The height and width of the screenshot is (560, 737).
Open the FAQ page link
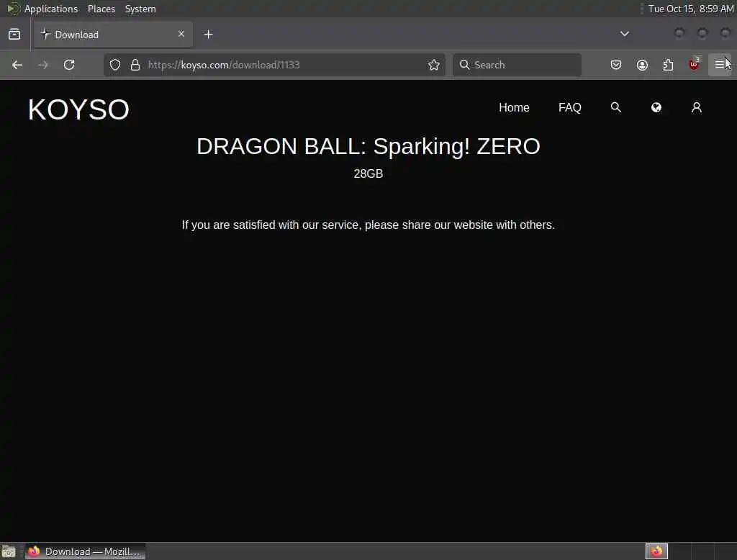(x=570, y=108)
